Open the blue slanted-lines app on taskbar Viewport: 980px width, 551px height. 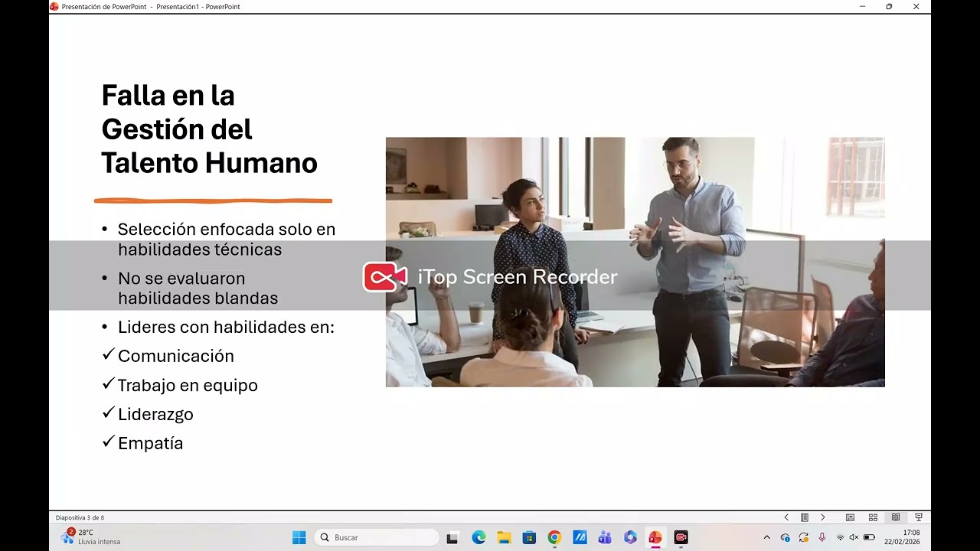coord(580,537)
